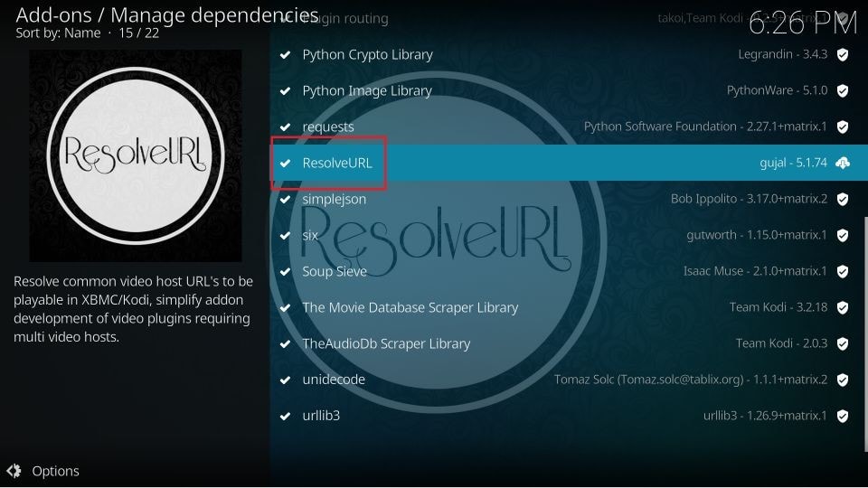Click ResolveURL description text
The width and height of the screenshot is (868, 488).
pyautogui.click(x=134, y=309)
